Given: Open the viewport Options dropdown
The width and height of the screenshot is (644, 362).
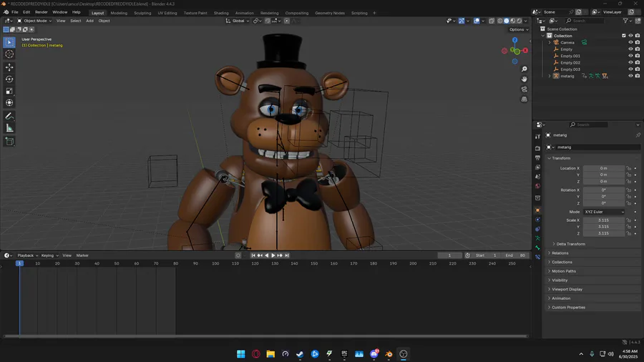Looking at the screenshot, I should pos(519,29).
